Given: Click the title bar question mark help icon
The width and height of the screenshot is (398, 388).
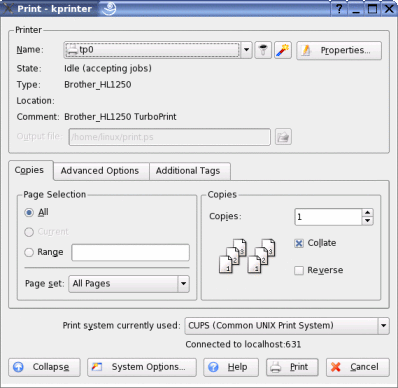Looking at the screenshot, I should click(339, 9).
